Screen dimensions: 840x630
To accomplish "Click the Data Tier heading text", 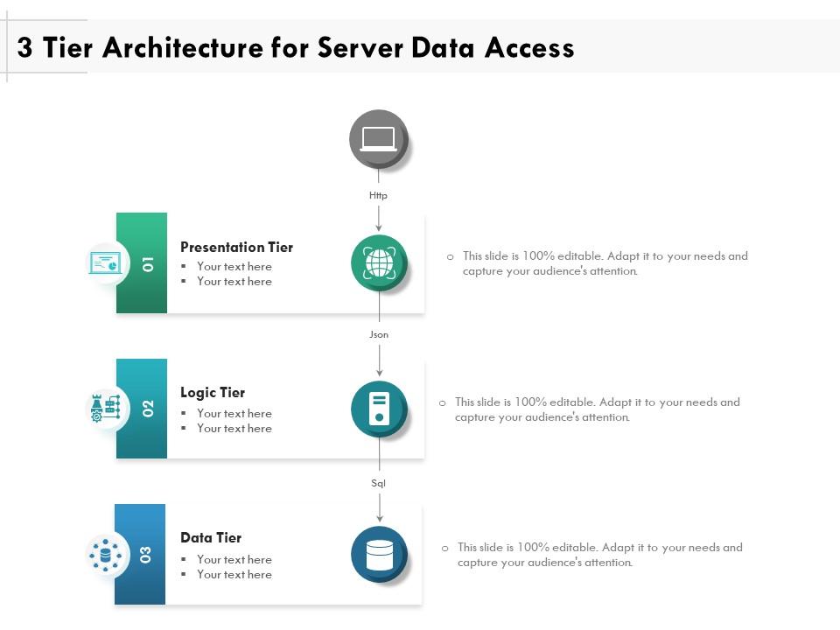I will coord(211,537).
